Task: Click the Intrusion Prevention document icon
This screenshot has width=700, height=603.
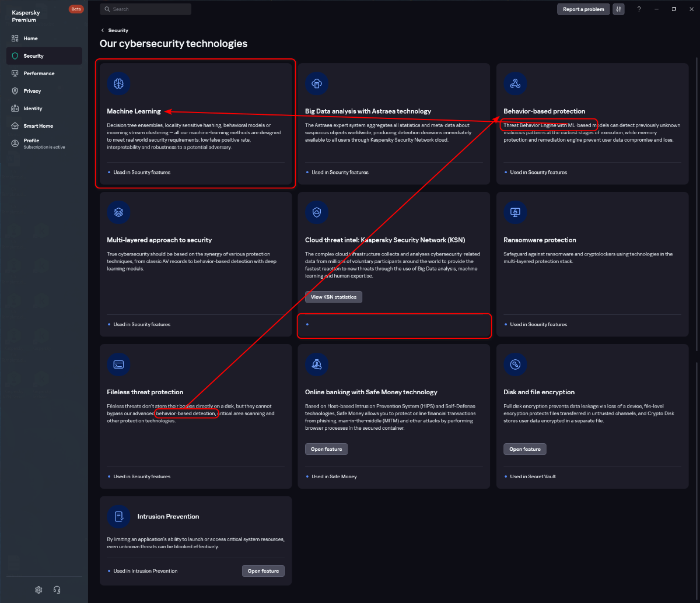Action: (x=118, y=516)
